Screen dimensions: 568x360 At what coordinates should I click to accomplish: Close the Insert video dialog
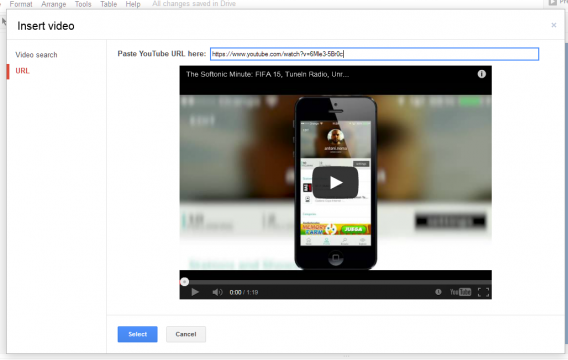coord(554,25)
